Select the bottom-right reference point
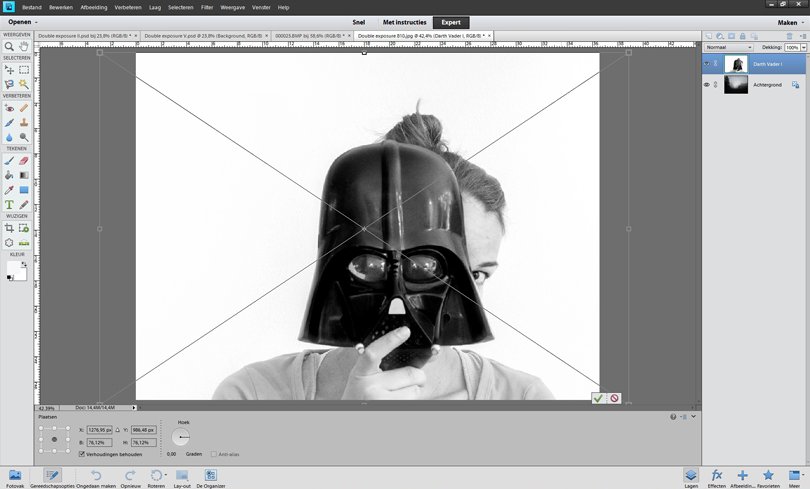 [x=68, y=451]
